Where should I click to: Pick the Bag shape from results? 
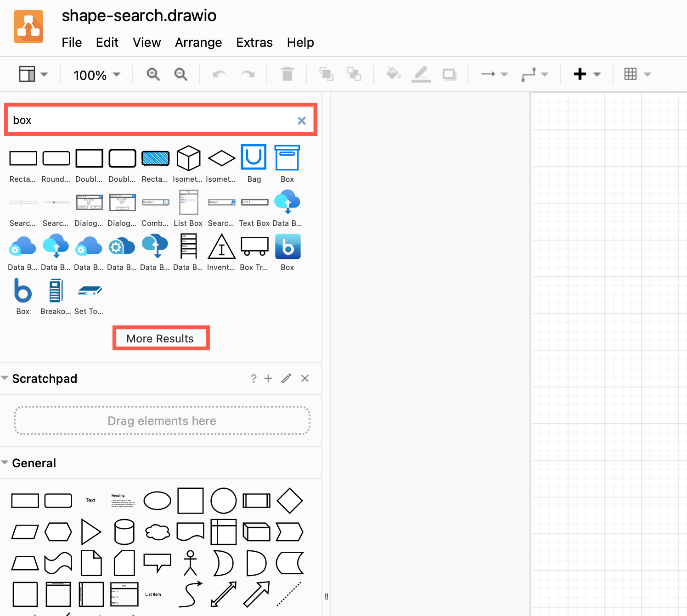tap(253, 157)
